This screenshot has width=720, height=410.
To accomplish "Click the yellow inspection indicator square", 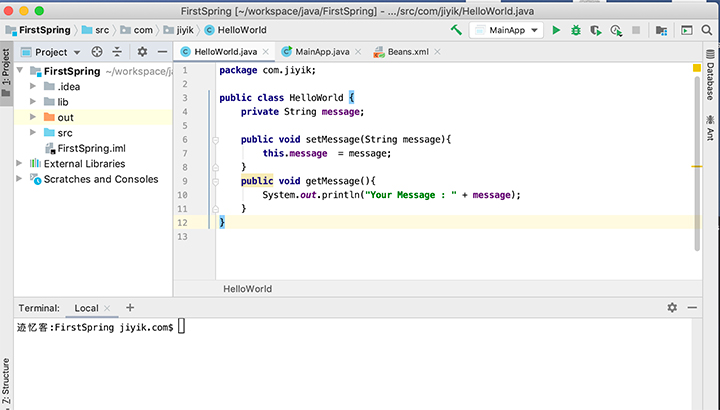I will coord(697,68).
